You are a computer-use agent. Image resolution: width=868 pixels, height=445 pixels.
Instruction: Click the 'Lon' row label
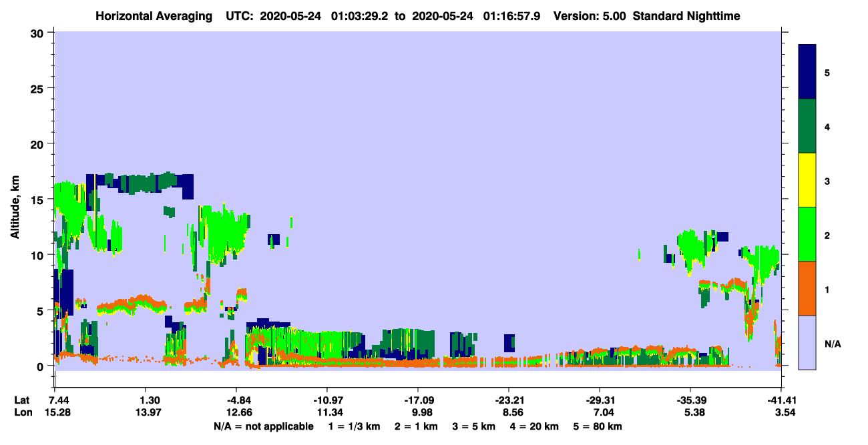click(23, 412)
